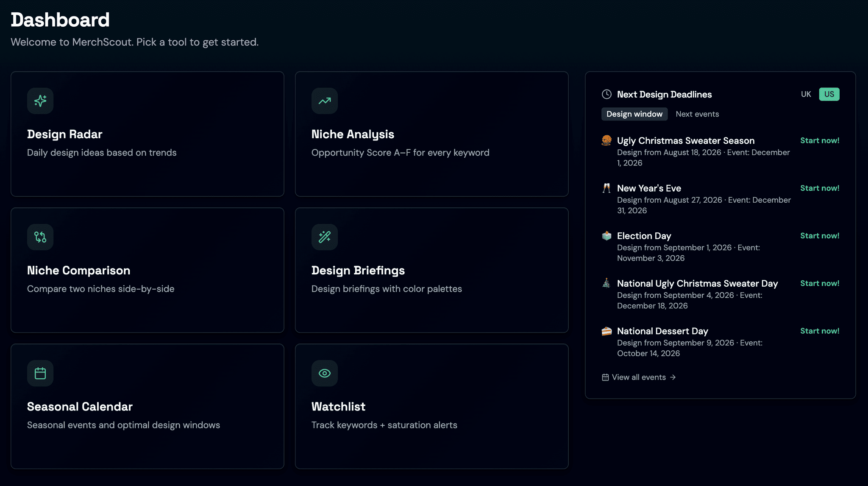The height and width of the screenshot is (486, 868).
Task: Click 'Opportunity Score A–F for every keyword' text
Action: pos(400,153)
